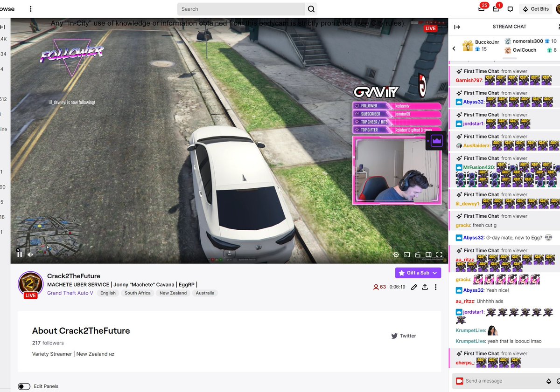Viewport: 560px width, 392px height.
Task: Click OwlCouch in gift leaderboard
Action: click(x=525, y=50)
